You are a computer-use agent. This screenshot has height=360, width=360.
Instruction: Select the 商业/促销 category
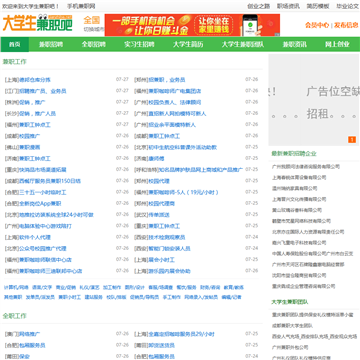[66, 287]
